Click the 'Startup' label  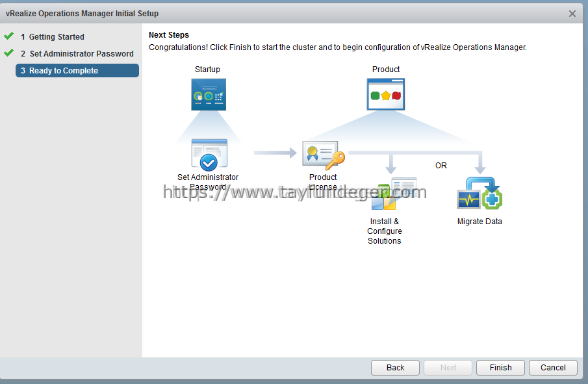pos(207,70)
